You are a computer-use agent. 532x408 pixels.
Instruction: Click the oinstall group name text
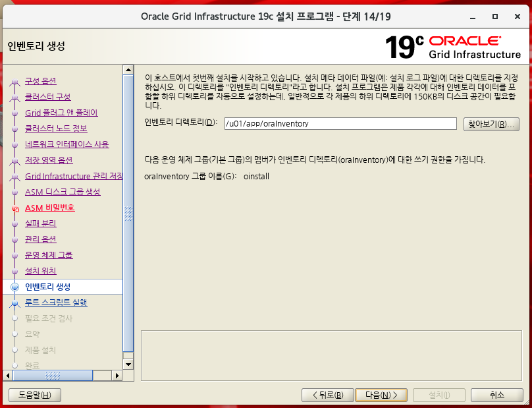pos(257,177)
